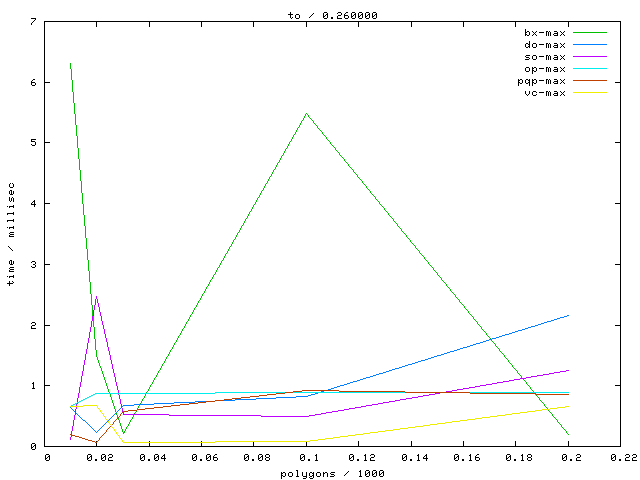
Task: Click the pqp-max legend label
Action: click(x=542, y=81)
